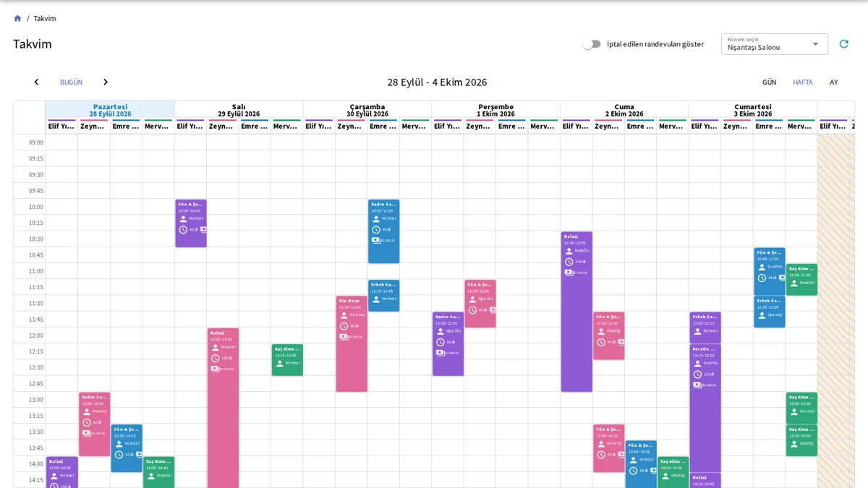
Task: Click the clock icon in Salı's 10:00 Fön appointment
Action: pos(183,230)
